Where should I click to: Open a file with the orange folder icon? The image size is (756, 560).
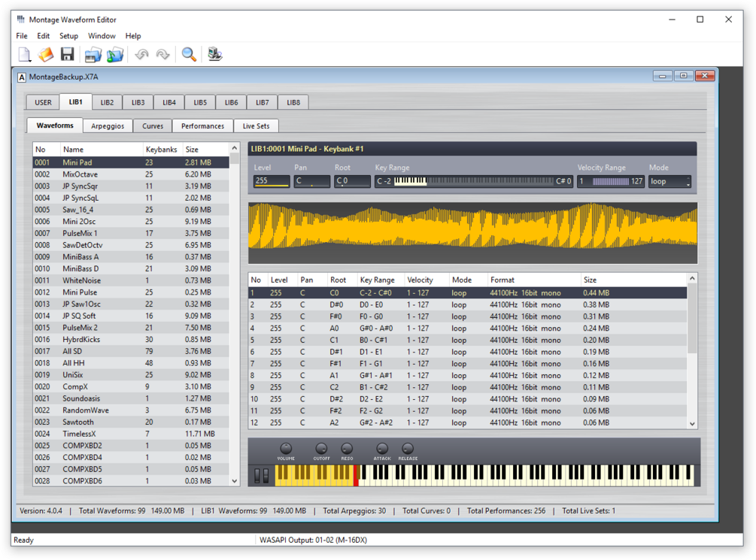[46, 54]
